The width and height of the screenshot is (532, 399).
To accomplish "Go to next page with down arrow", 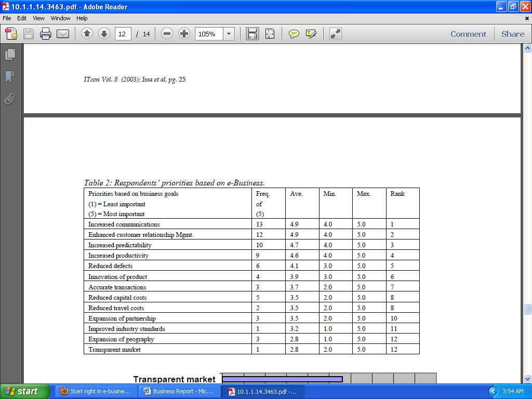I will click(104, 34).
